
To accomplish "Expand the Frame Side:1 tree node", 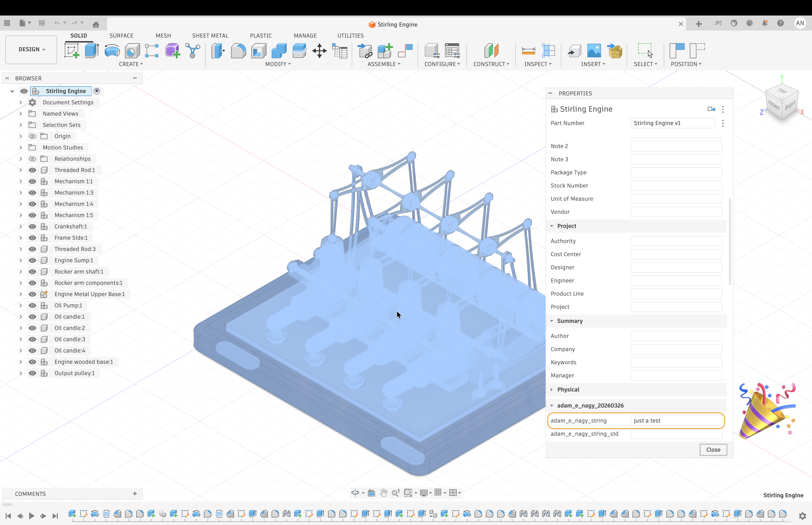I will [x=20, y=238].
